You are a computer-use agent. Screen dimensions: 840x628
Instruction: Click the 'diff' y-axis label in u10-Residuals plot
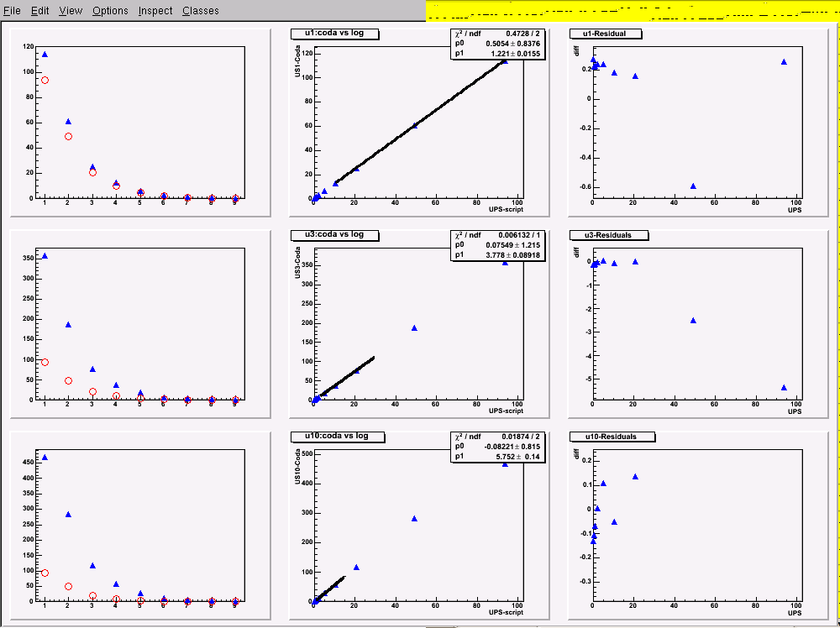577,453
